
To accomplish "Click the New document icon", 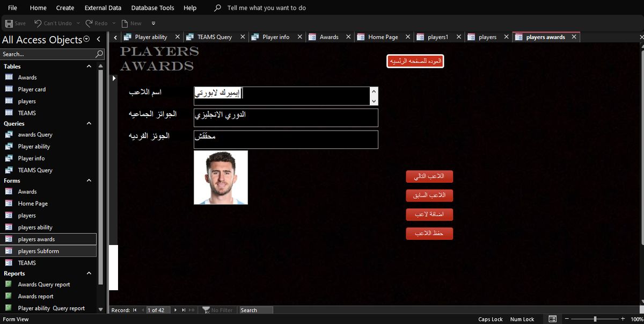I will tap(125, 23).
